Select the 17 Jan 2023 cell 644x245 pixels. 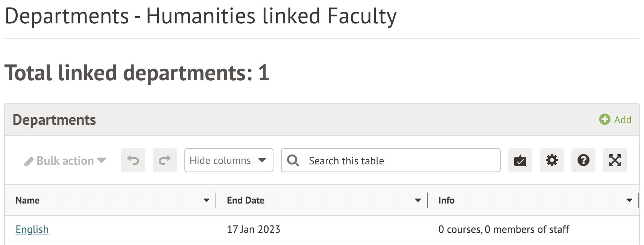click(x=254, y=230)
